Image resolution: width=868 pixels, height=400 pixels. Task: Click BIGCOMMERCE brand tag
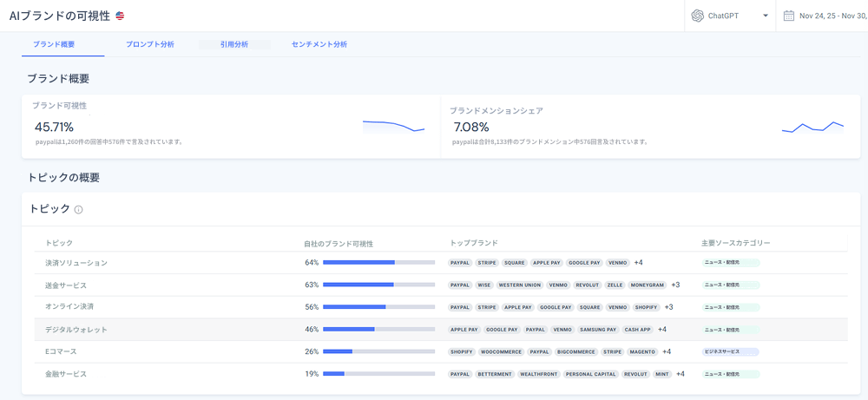(576, 351)
